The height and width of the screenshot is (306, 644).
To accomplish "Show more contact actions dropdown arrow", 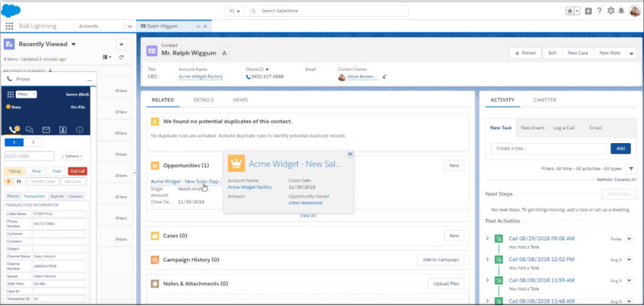I will tap(632, 53).
